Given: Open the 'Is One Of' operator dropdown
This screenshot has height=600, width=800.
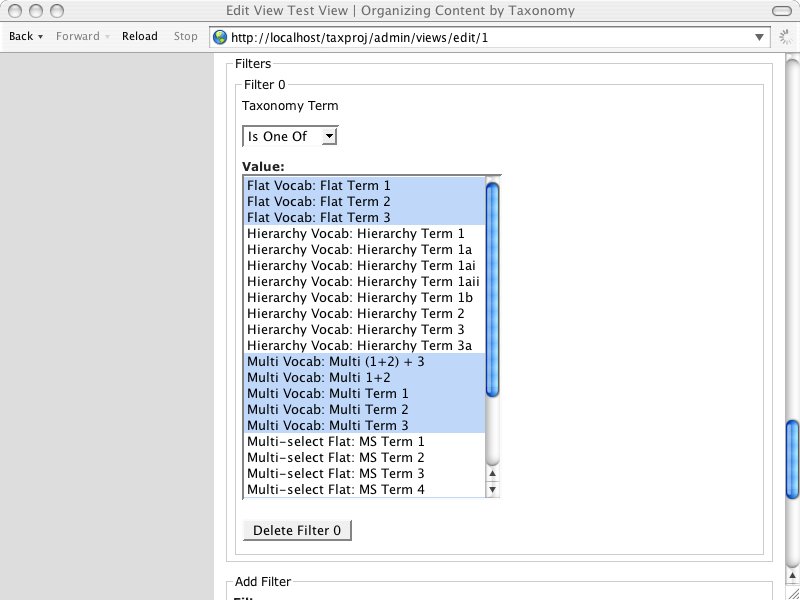Looking at the screenshot, I should tap(290, 136).
